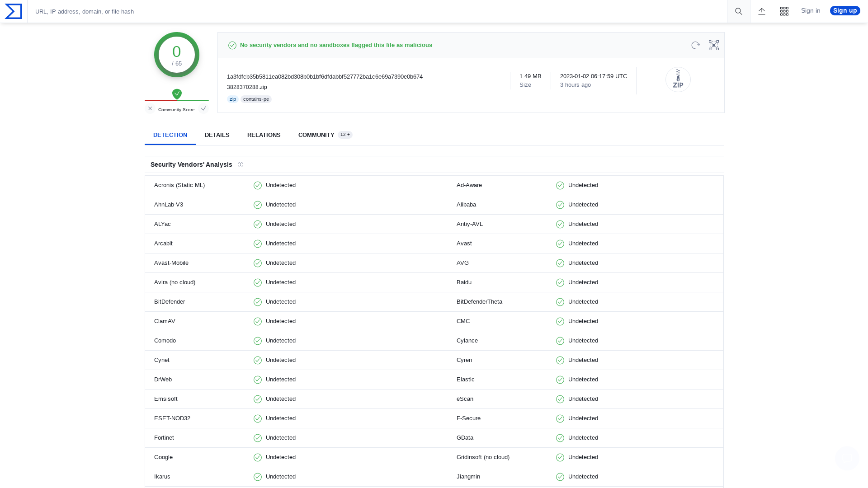This screenshot has width=868, height=488.
Task: Click the reanalyze refresh icon
Action: click(x=696, y=45)
